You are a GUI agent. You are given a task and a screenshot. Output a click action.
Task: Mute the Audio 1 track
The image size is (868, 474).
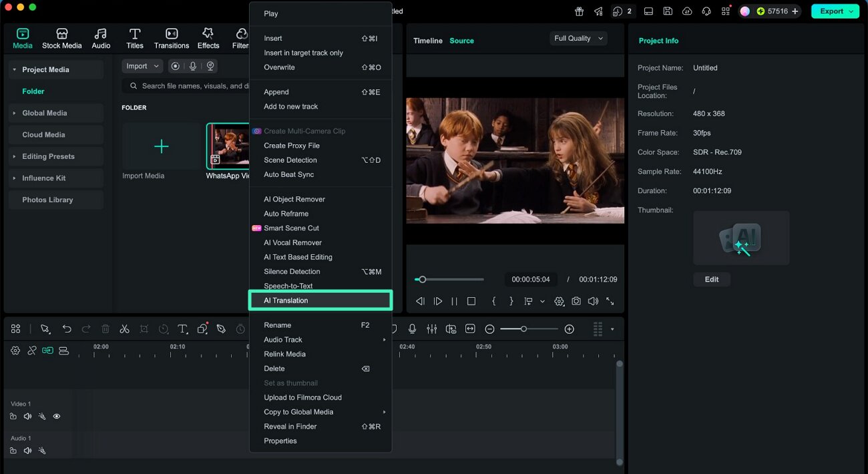[x=27, y=451]
